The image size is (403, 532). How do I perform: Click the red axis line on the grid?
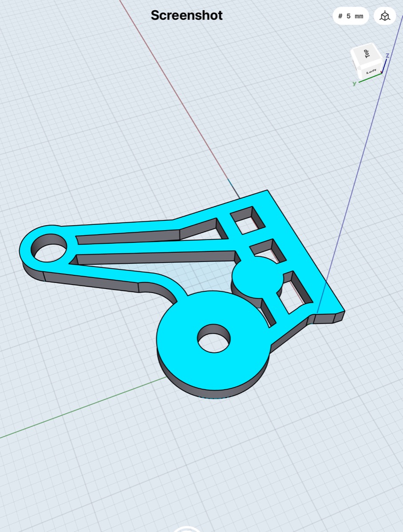click(178, 98)
